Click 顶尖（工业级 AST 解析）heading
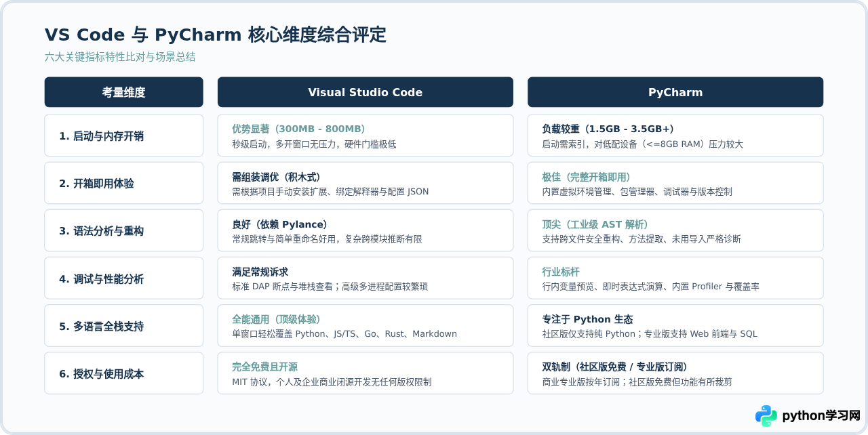 pos(595,224)
